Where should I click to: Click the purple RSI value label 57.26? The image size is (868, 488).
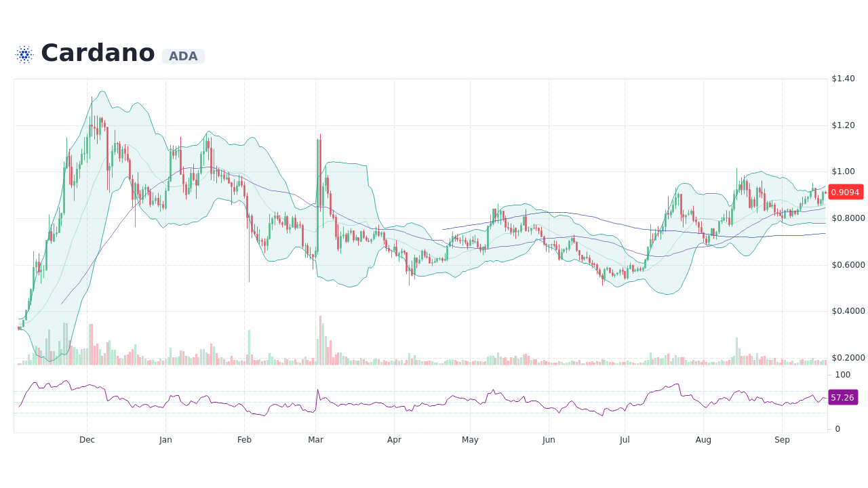click(x=844, y=398)
